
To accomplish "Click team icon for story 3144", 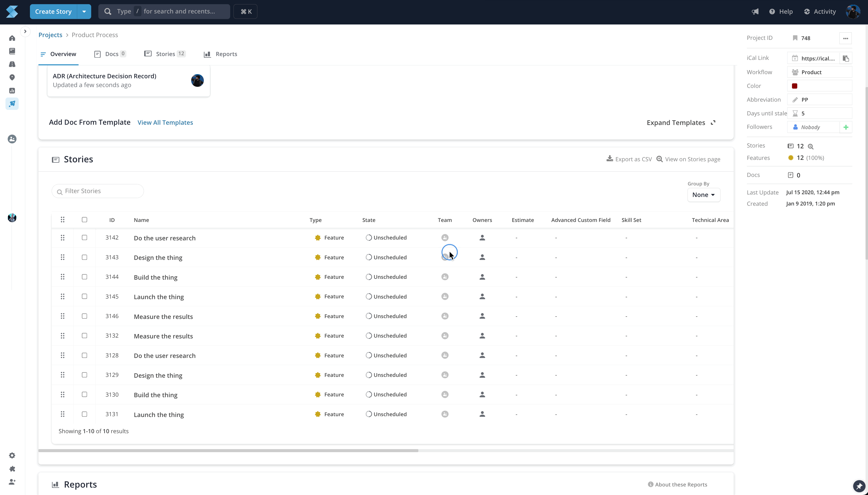I will 445,277.
